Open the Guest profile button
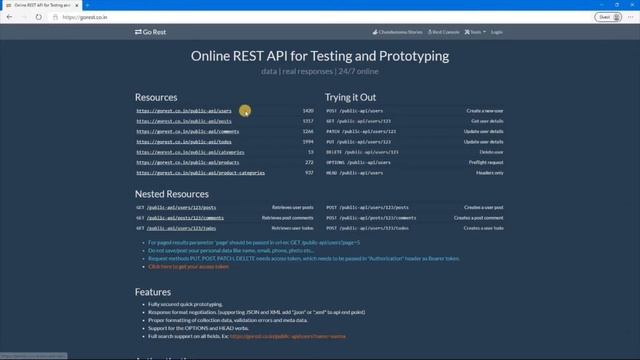This screenshot has height=360, width=640. click(x=608, y=17)
